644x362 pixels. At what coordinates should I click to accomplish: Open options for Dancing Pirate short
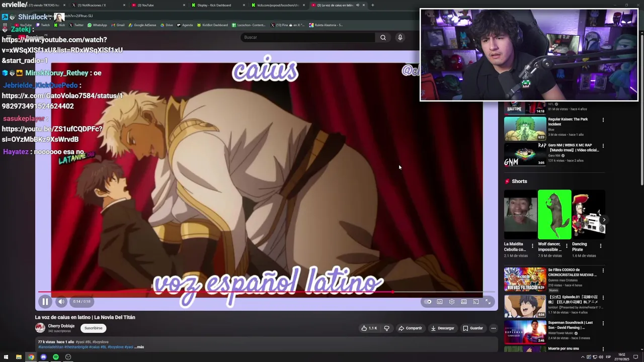(x=600, y=246)
